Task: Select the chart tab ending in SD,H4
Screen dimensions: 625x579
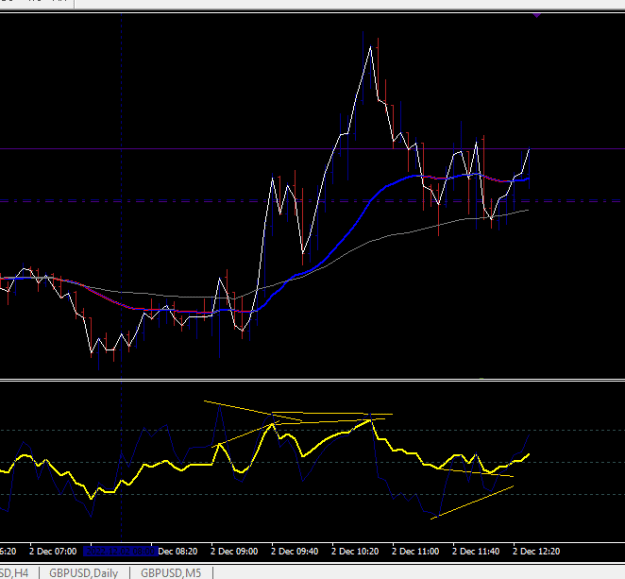Action: (x=14, y=573)
